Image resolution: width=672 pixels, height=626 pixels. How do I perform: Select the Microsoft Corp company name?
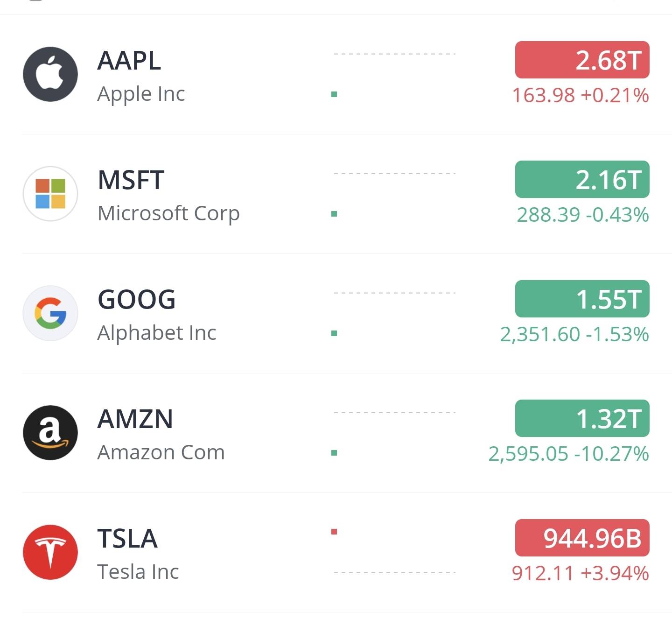click(x=168, y=214)
